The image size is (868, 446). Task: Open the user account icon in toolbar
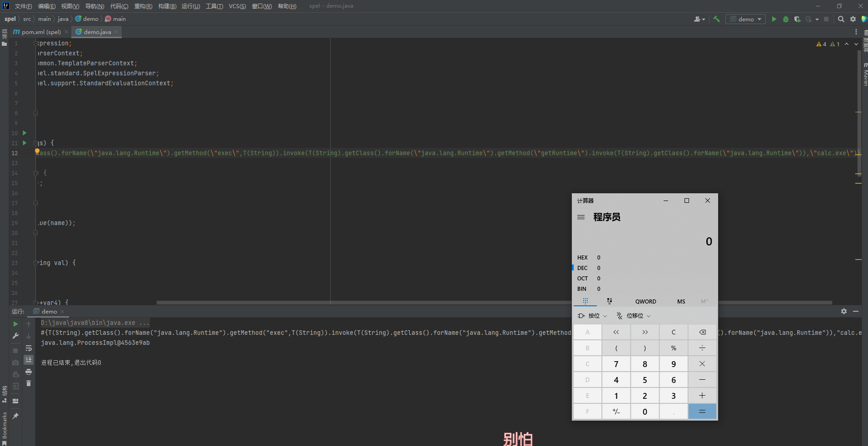pos(699,19)
